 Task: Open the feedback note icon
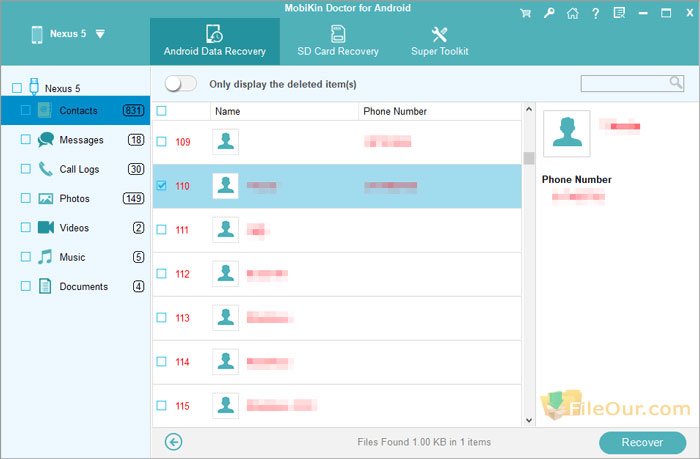pos(619,13)
